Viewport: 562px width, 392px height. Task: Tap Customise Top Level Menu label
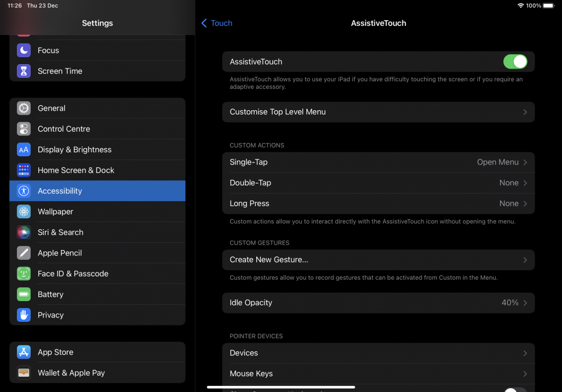coord(277,112)
